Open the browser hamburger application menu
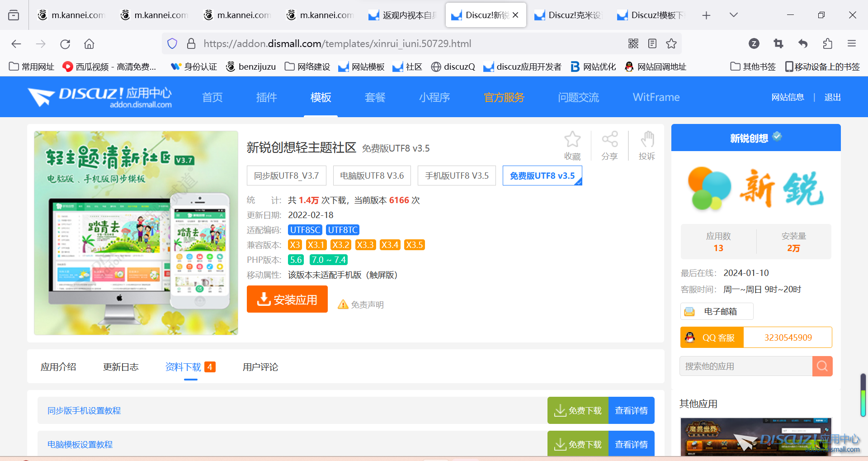 [852, 43]
